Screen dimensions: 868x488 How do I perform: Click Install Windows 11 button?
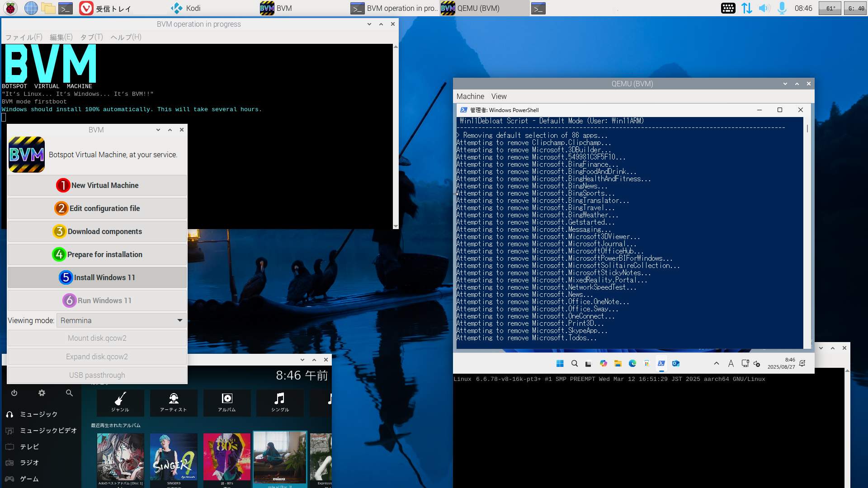coord(97,277)
